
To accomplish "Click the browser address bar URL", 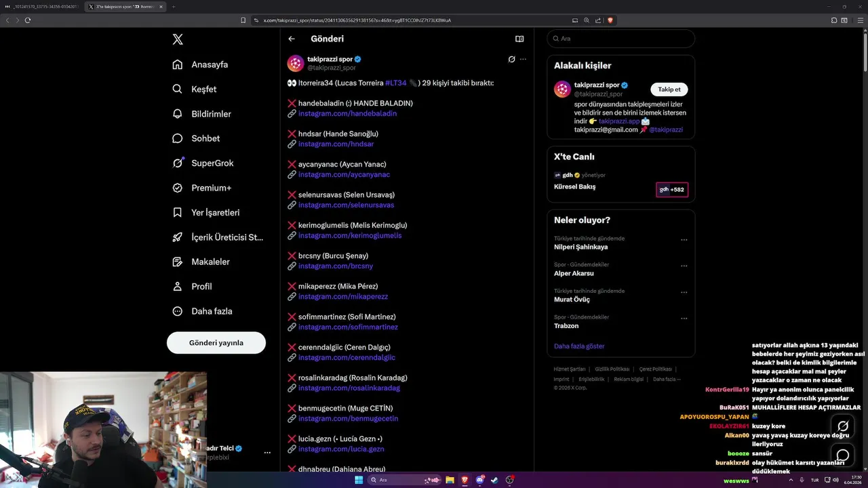I will tap(357, 20).
